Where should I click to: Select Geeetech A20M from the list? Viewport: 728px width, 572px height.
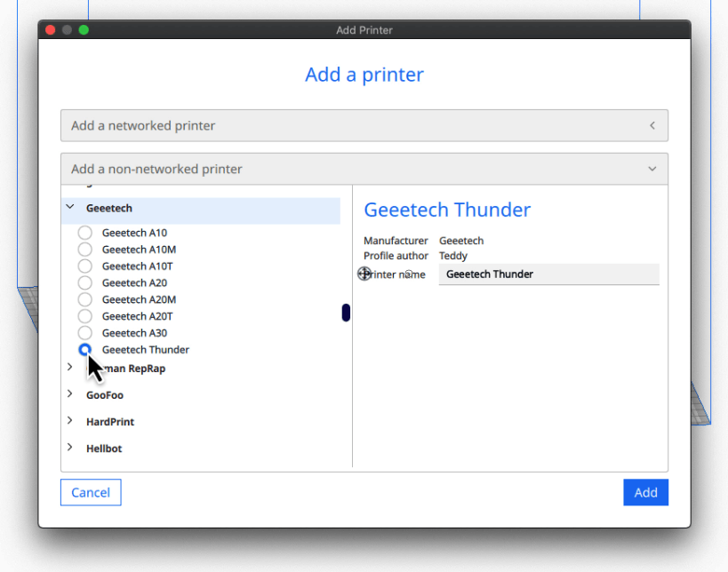click(84, 300)
